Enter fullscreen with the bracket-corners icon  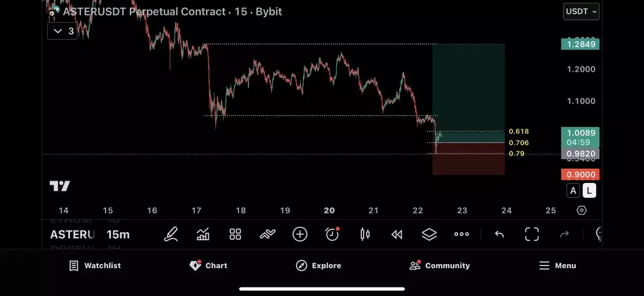pos(532,234)
